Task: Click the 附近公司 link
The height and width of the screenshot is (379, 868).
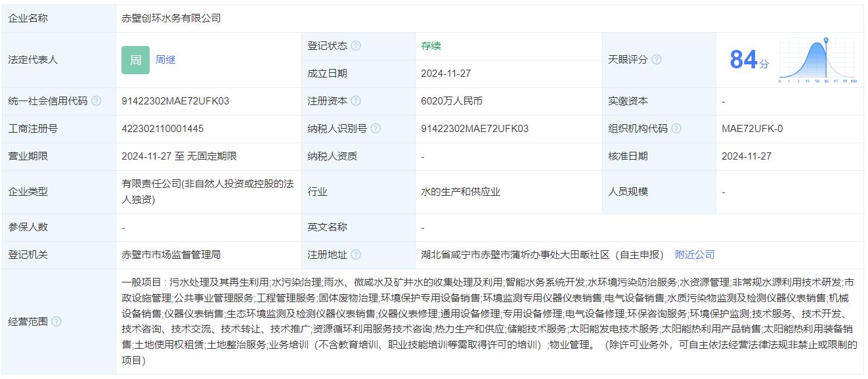Action: (x=695, y=255)
